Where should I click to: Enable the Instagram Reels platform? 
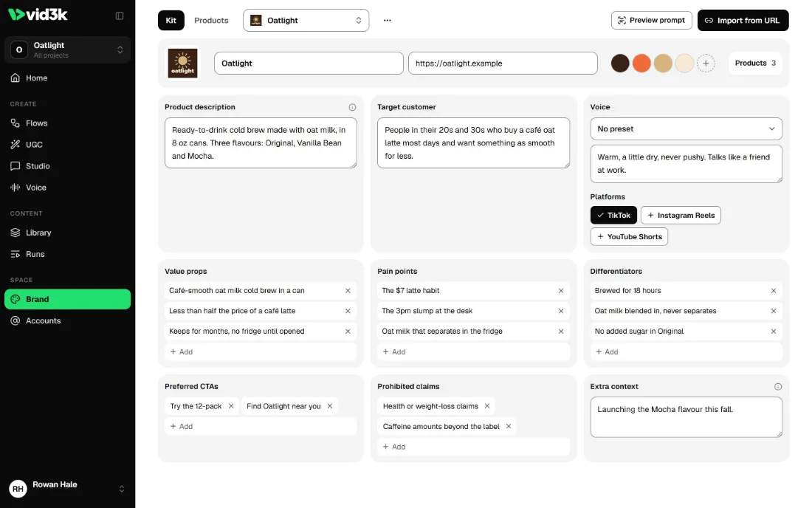(x=681, y=216)
